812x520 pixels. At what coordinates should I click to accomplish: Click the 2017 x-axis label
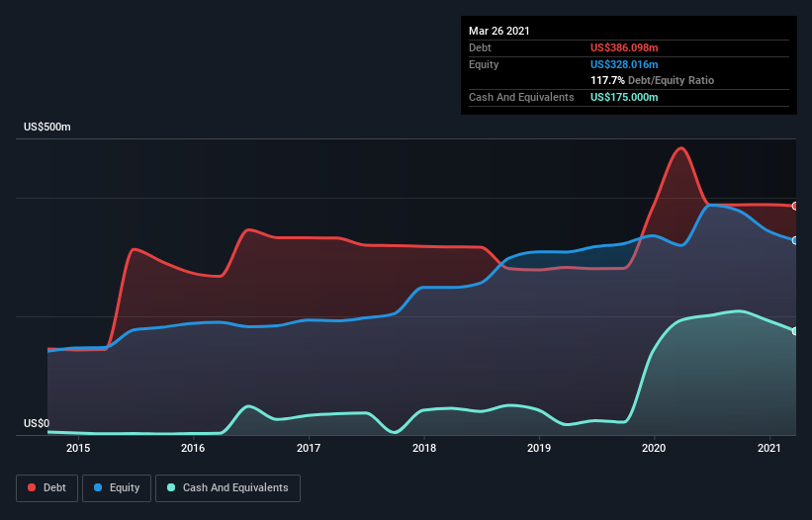tap(309, 448)
